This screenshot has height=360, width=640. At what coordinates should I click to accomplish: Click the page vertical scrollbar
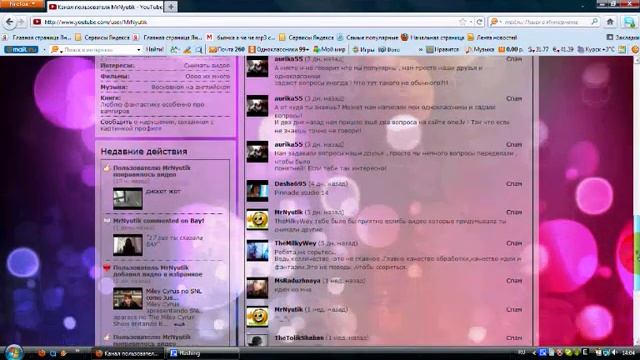636,201
